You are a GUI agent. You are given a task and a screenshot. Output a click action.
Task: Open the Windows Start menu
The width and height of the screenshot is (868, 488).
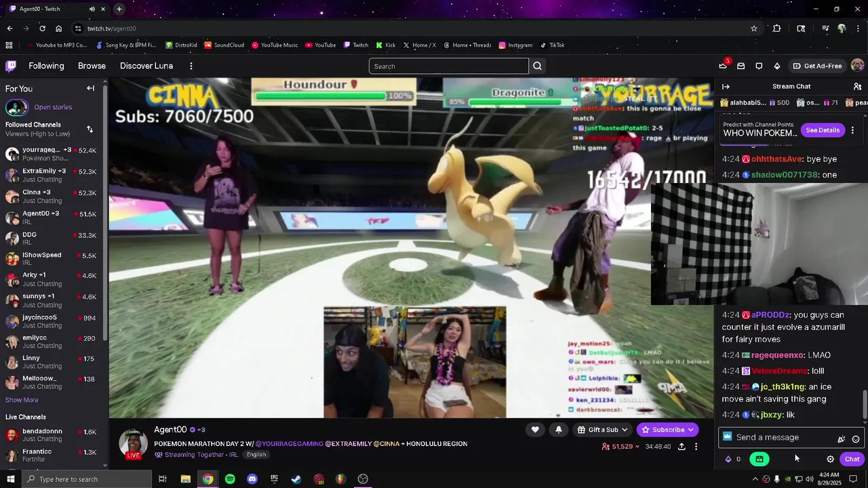pos(11,479)
